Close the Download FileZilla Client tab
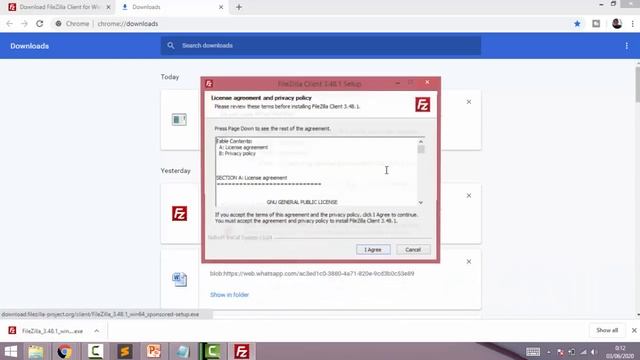Viewport: 640px width, 360px height. tap(109, 7)
